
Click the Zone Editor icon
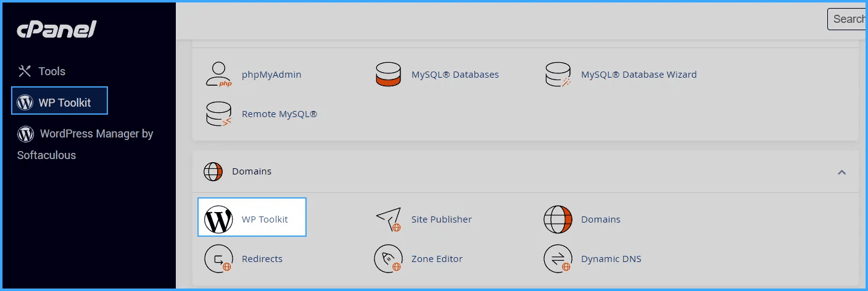click(389, 259)
